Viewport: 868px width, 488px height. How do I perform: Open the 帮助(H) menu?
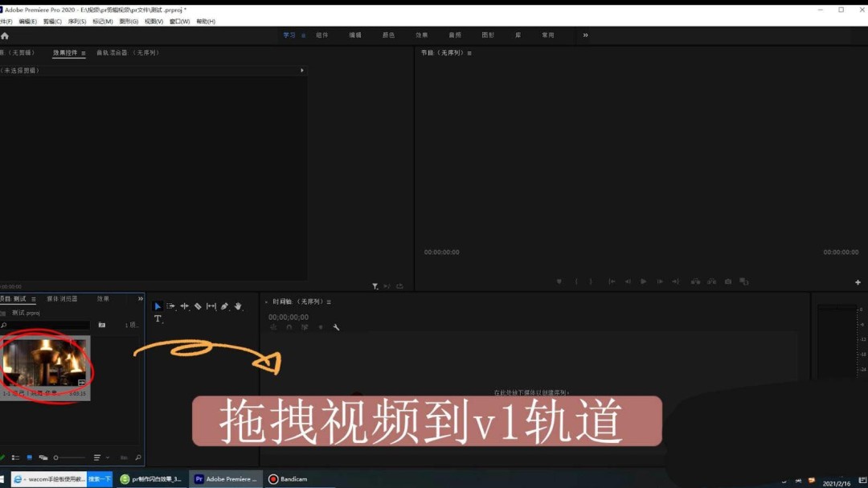(x=206, y=22)
